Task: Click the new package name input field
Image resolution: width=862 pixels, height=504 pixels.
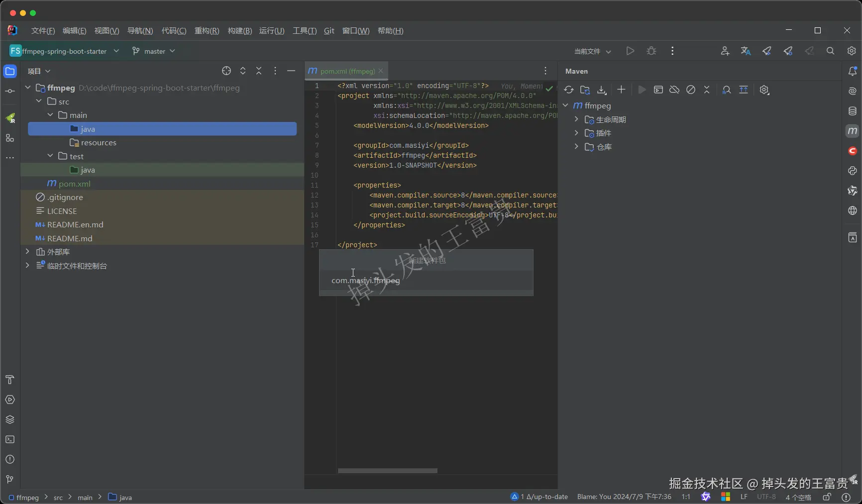Action: (426, 280)
